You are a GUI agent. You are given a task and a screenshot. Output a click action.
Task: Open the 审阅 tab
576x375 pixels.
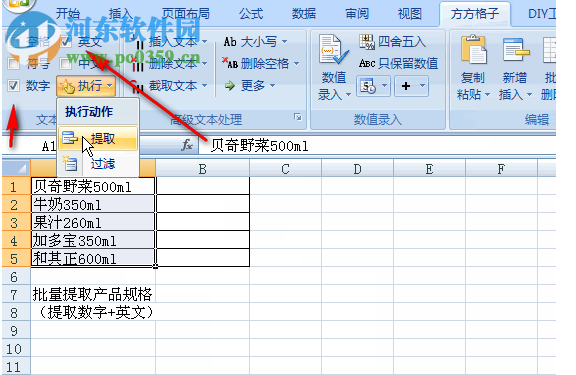(357, 14)
